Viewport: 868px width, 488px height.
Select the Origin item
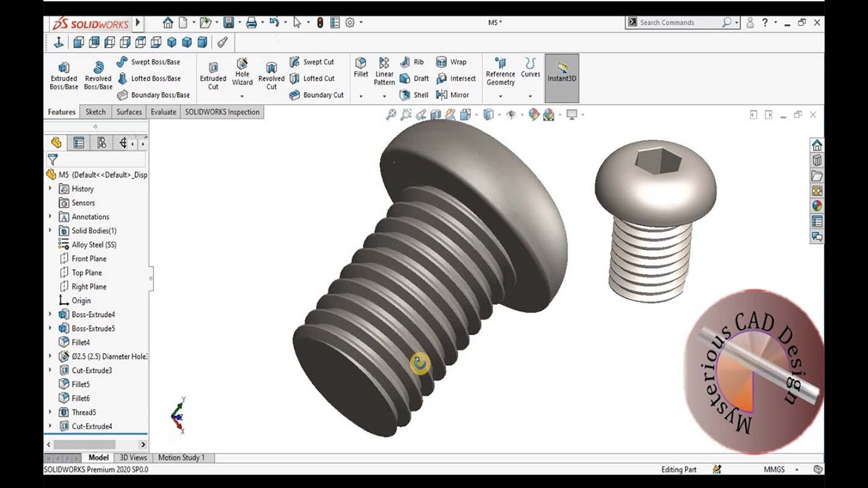tap(74, 301)
